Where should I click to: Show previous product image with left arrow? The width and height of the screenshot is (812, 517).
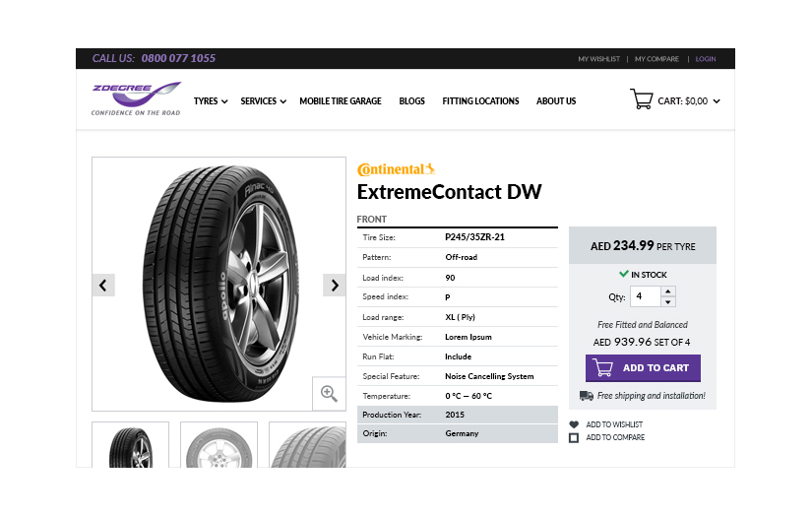103,285
